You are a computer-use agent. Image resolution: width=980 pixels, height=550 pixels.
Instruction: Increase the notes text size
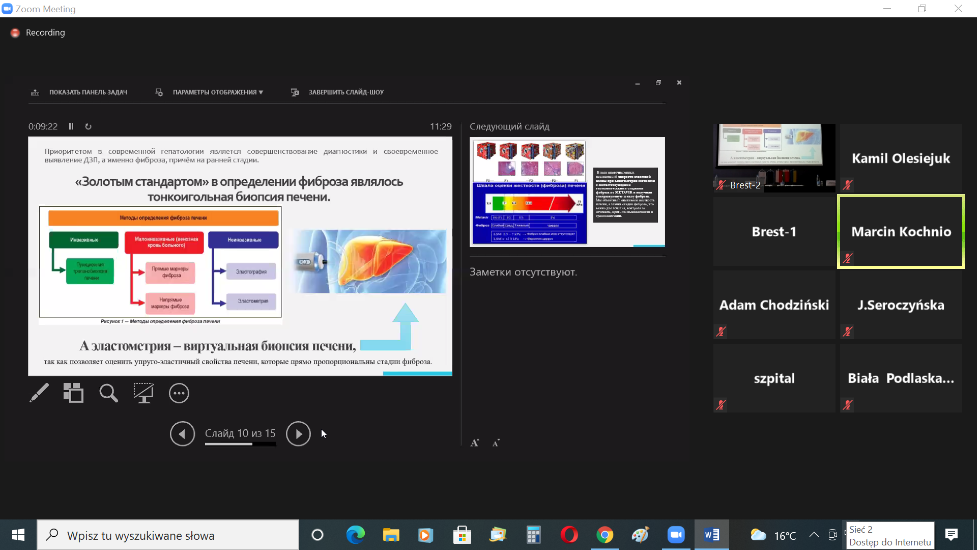pyautogui.click(x=475, y=443)
